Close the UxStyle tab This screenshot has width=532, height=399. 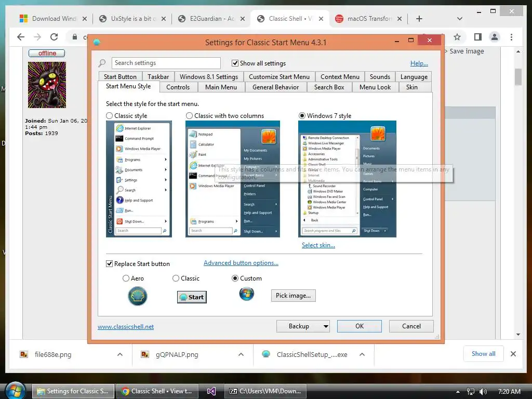pyautogui.click(x=164, y=19)
